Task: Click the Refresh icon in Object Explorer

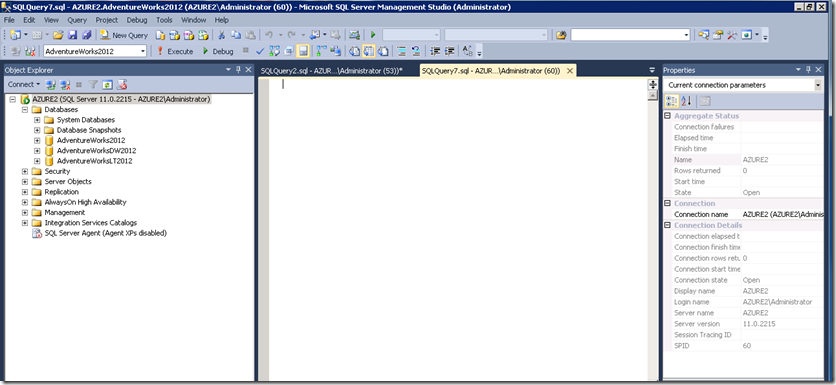Action: pyautogui.click(x=107, y=84)
